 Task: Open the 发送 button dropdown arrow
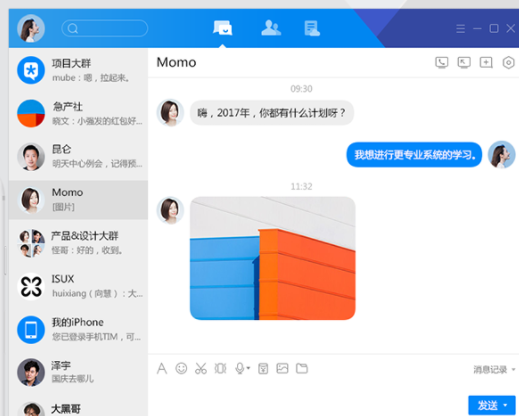coord(505,405)
